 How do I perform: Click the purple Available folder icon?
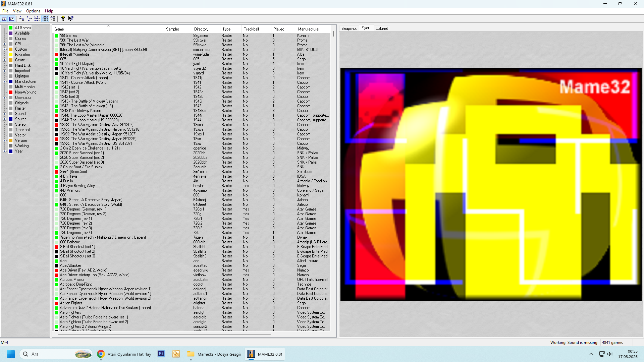(11, 33)
